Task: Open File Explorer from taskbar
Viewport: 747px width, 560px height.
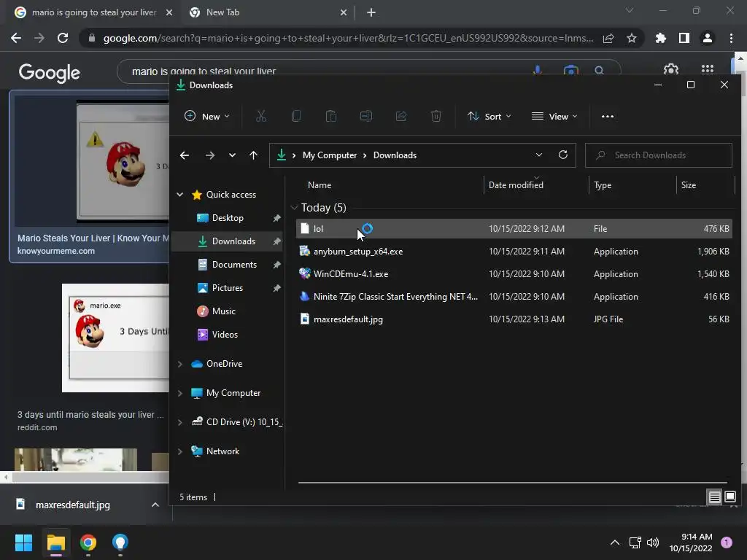Action: click(55, 542)
